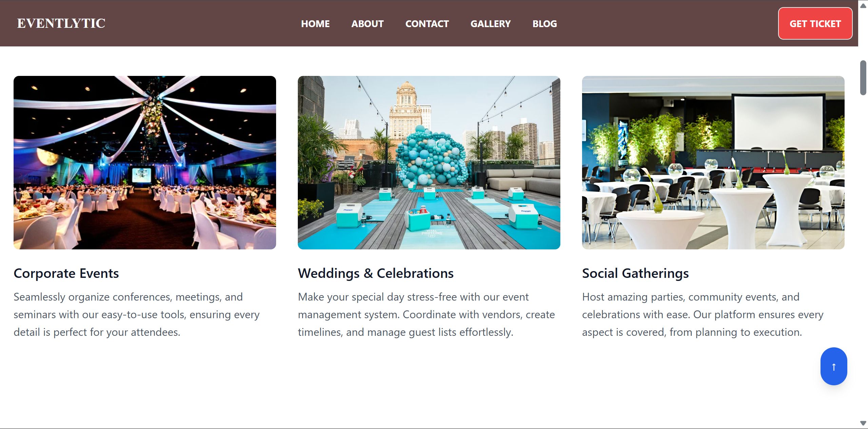Open the EVENTLYTIC logo link
This screenshot has height=429, width=868.
[x=61, y=23]
